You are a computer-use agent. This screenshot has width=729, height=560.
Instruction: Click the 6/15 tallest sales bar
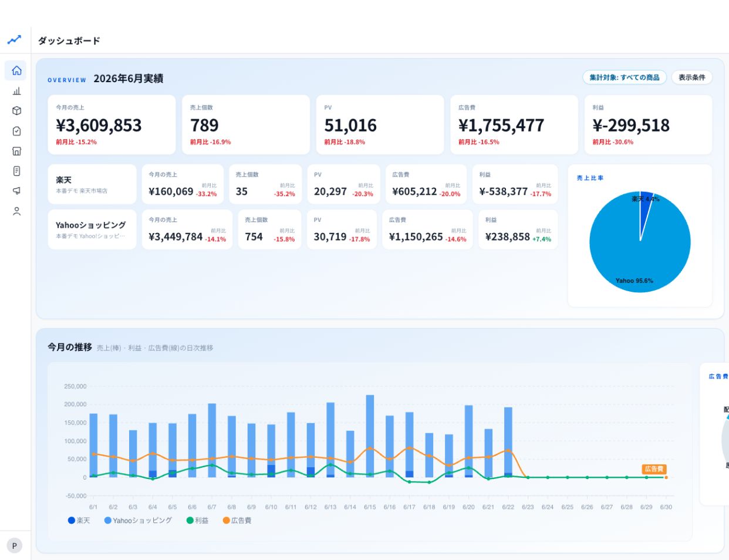tap(370, 436)
